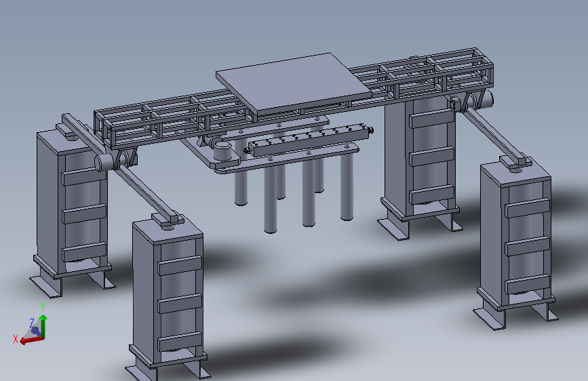The image size is (588, 381).
Task: Select the short cylinder on the lower mounting plate
Action: tap(222, 151)
